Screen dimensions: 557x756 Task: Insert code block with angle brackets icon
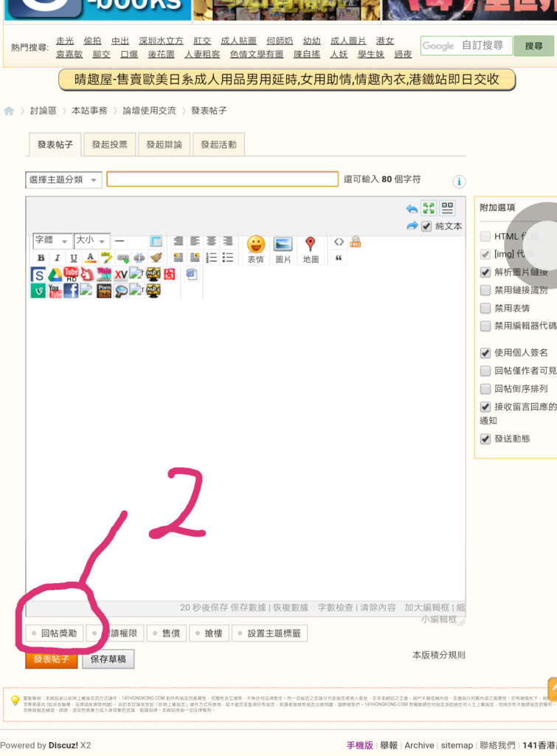339,241
